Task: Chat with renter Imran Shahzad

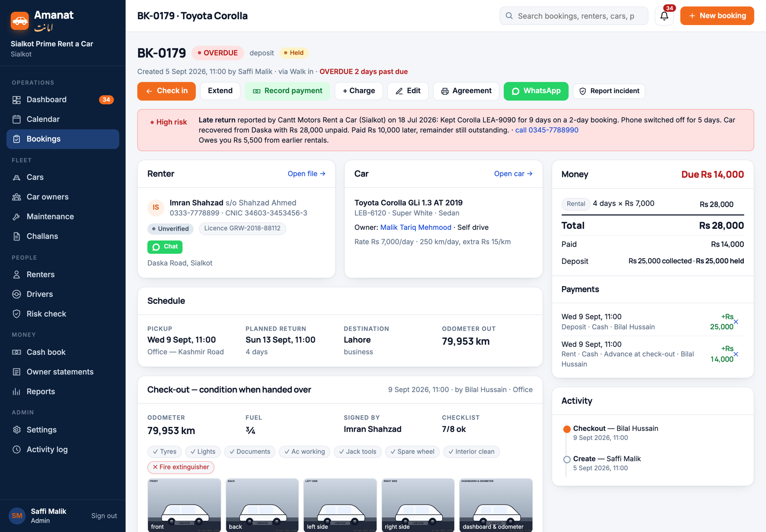Action: click(165, 247)
